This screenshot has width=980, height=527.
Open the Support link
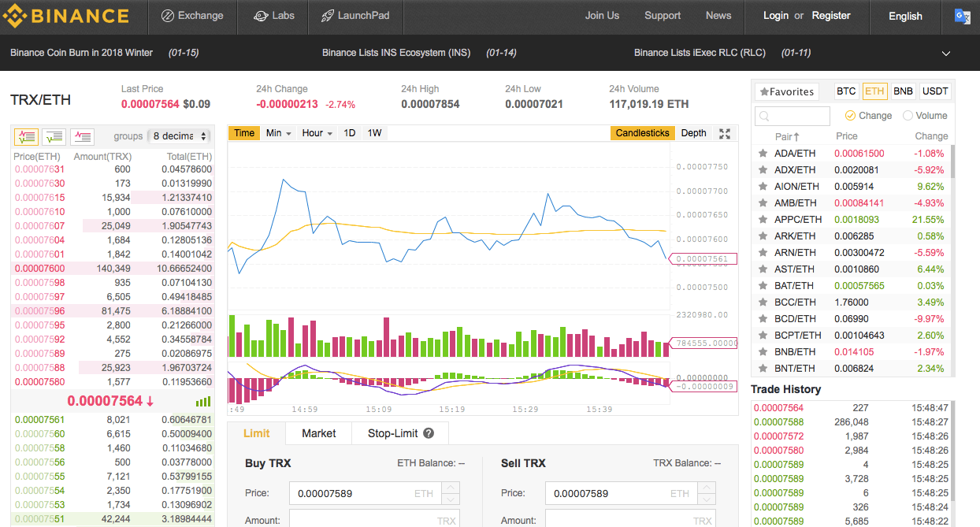pos(663,16)
